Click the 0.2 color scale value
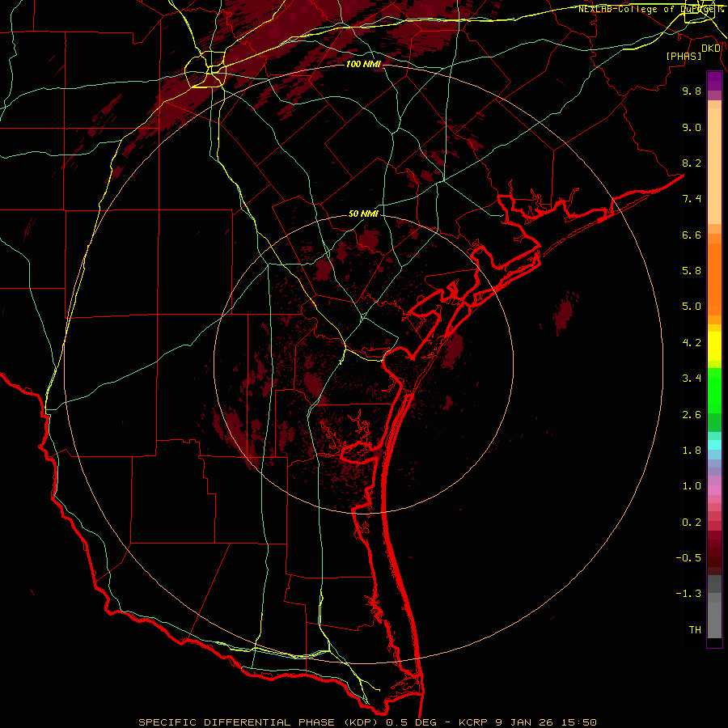Viewport: 728px width, 728px height. point(692,523)
